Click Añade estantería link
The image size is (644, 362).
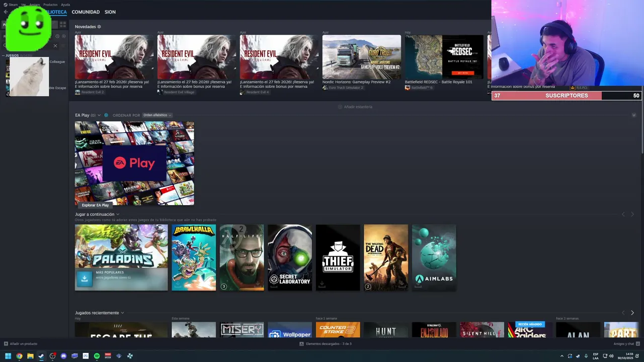[358, 107]
